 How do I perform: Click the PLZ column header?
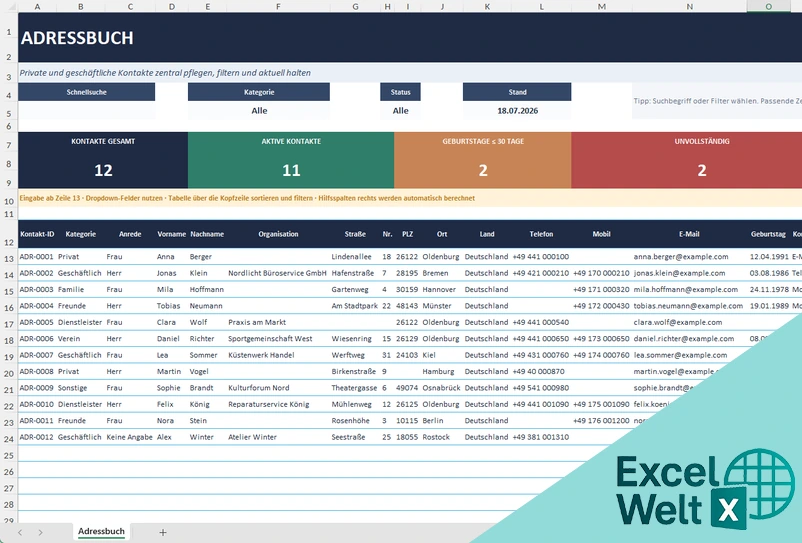point(408,234)
